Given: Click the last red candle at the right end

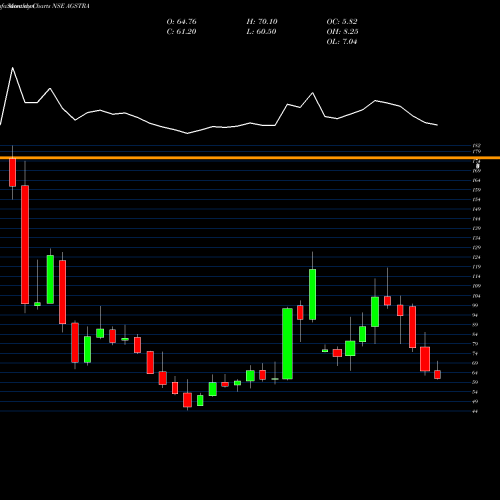Looking at the screenshot, I should [x=437, y=374].
